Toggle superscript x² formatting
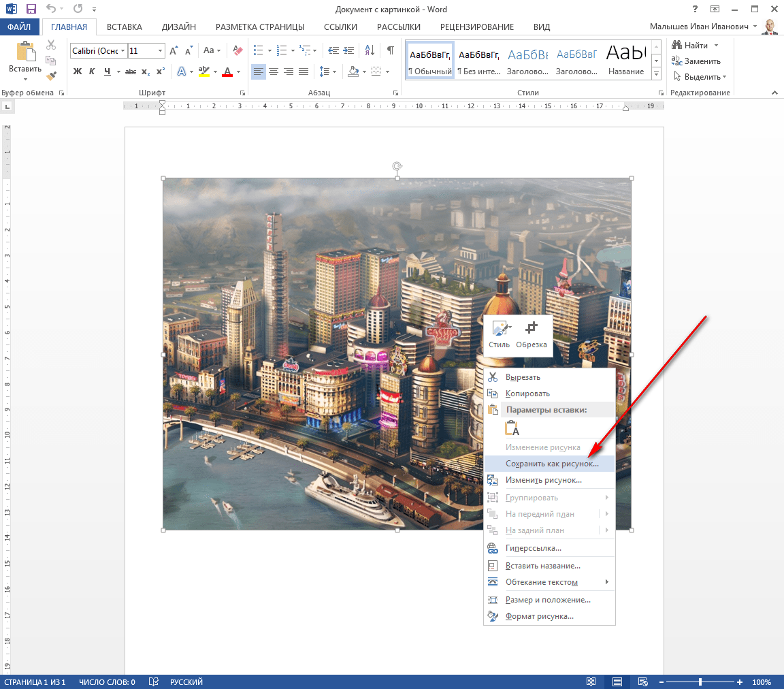784x689 pixels. click(160, 71)
